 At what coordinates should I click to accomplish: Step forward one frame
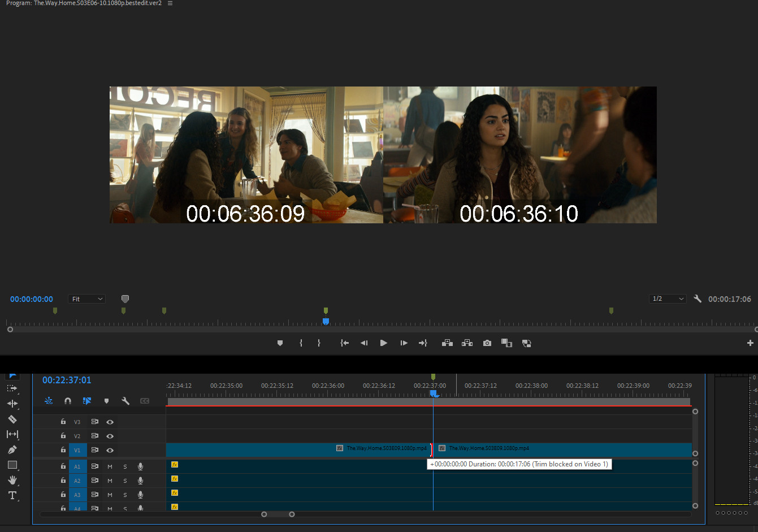(x=404, y=343)
